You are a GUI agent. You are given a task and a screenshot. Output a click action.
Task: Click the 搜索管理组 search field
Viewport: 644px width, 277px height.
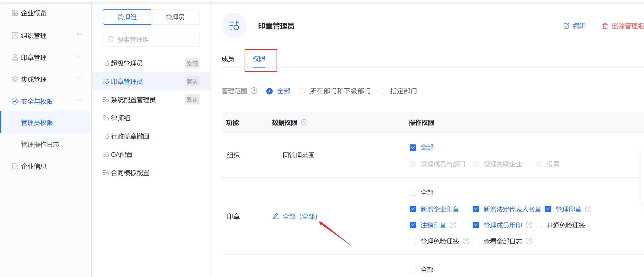coord(151,39)
